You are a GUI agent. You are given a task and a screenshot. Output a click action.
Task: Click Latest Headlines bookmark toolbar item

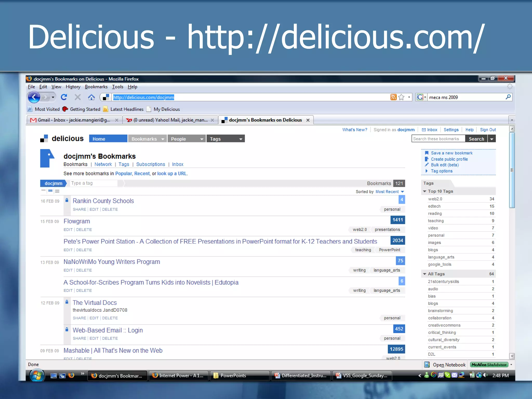(123, 109)
